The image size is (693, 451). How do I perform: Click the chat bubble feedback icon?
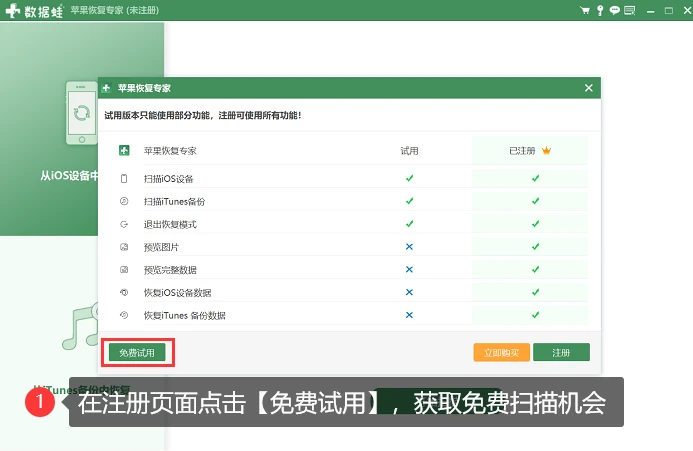coord(614,10)
